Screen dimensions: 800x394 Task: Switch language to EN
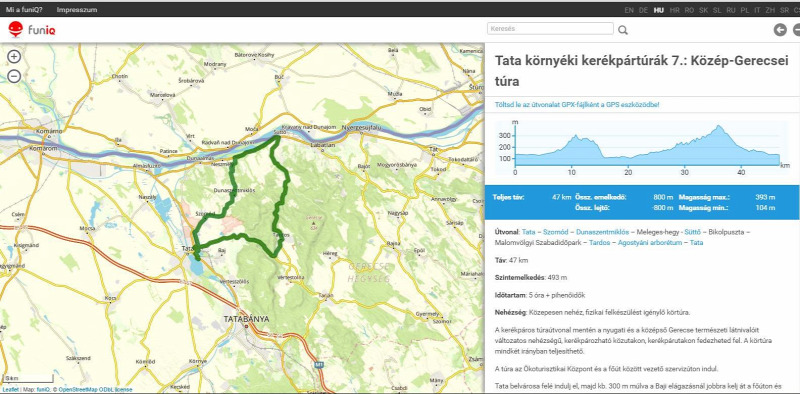coord(629,10)
